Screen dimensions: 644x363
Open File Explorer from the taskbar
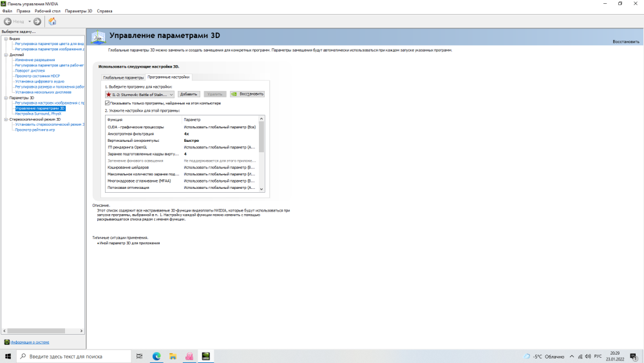coord(173,357)
